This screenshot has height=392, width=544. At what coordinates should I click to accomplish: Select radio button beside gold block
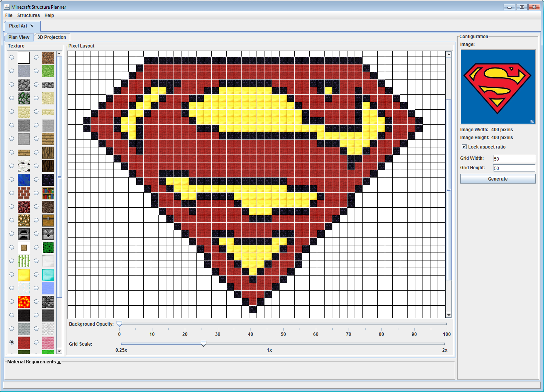point(12,274)
